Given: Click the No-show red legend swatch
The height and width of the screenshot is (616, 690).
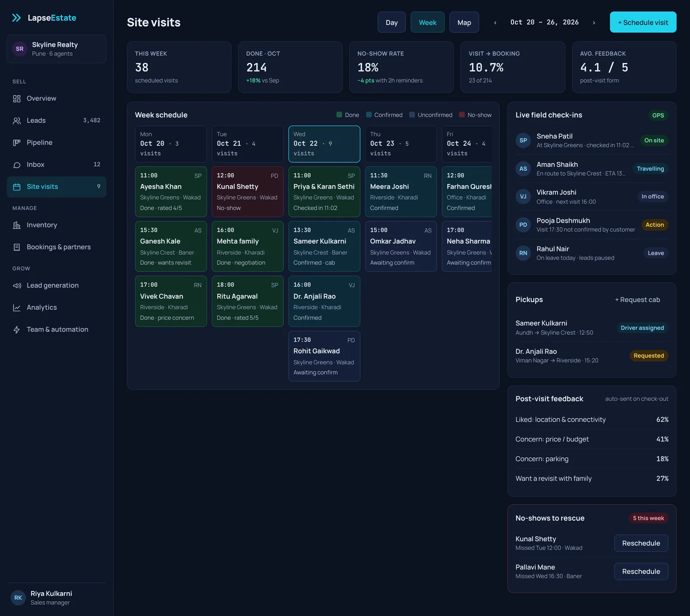Looking at the screenshot, I should (462, 115).
